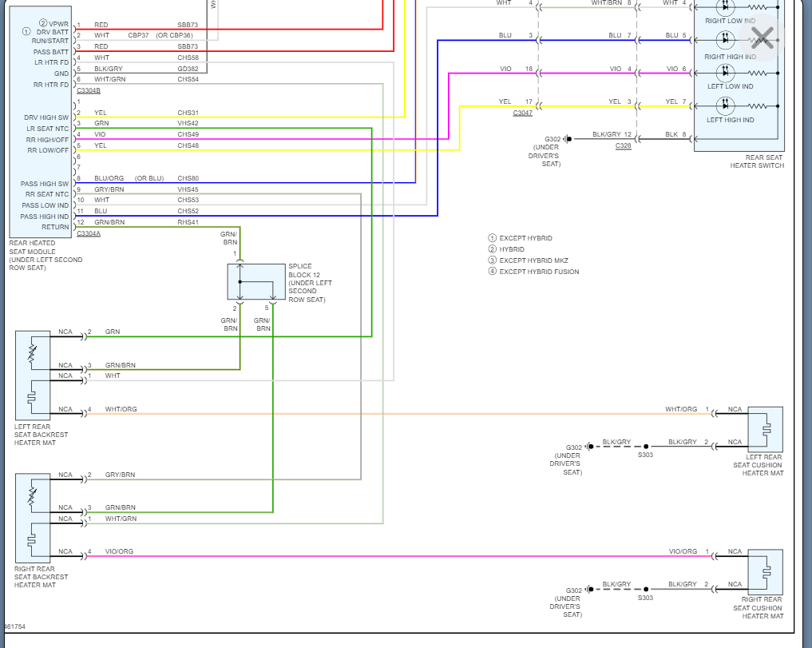The image size is (812, 648).
Task: Select Left Rear Seat Backrest Heater Mat symbol
Action: (33, 376)
